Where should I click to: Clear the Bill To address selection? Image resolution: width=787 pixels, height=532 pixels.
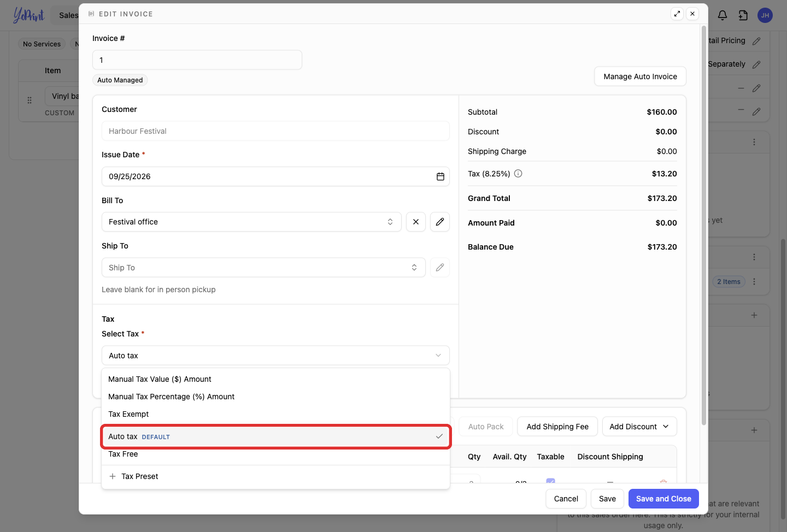pos(416,222)
